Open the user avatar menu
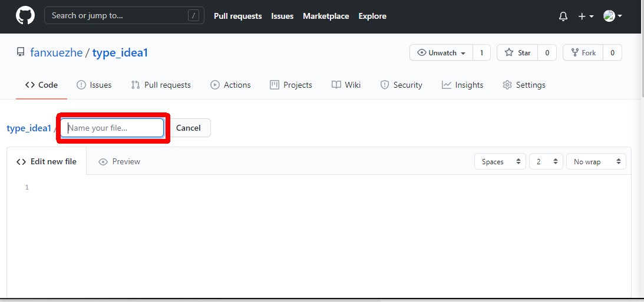This screenshot has height=302, width=644. point(612,16)
